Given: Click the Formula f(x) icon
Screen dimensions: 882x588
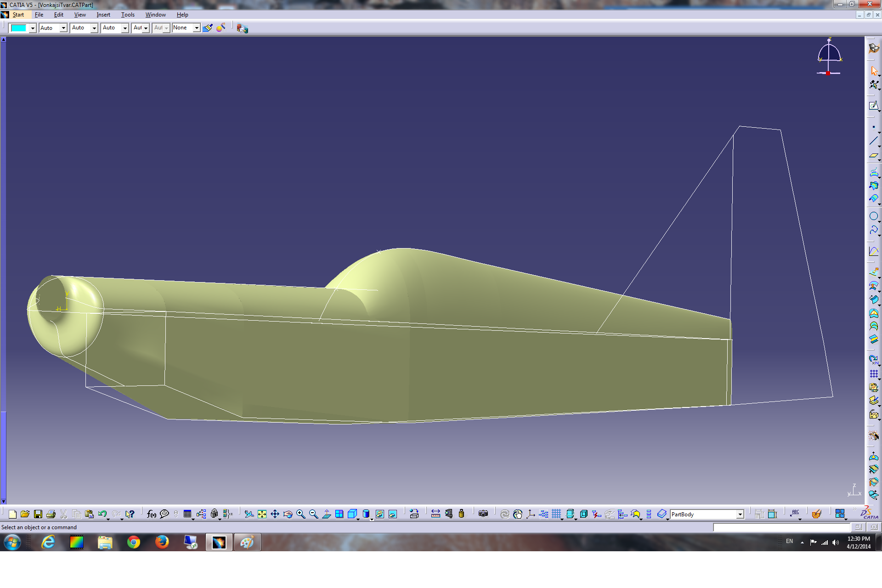Looking at the screenshot, I should click(x=152, y=514).
